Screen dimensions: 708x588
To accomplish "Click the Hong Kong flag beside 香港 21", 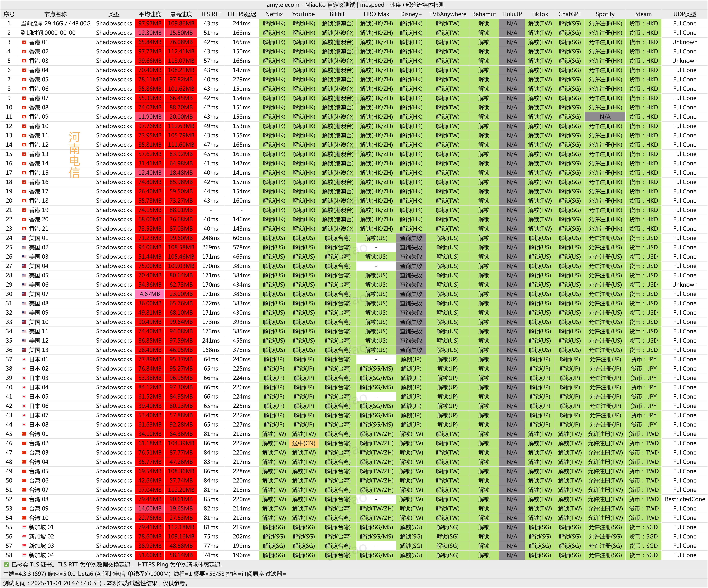I will (24, 229).
